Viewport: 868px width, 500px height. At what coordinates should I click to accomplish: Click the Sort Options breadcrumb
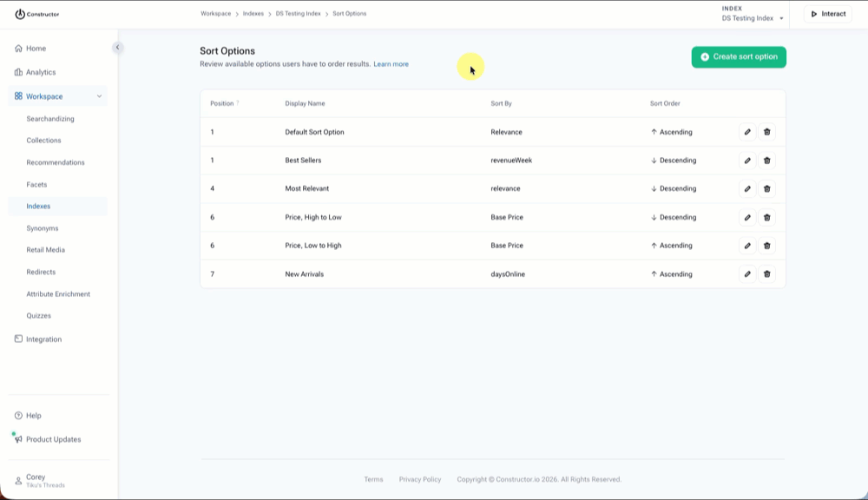[349, 13]
